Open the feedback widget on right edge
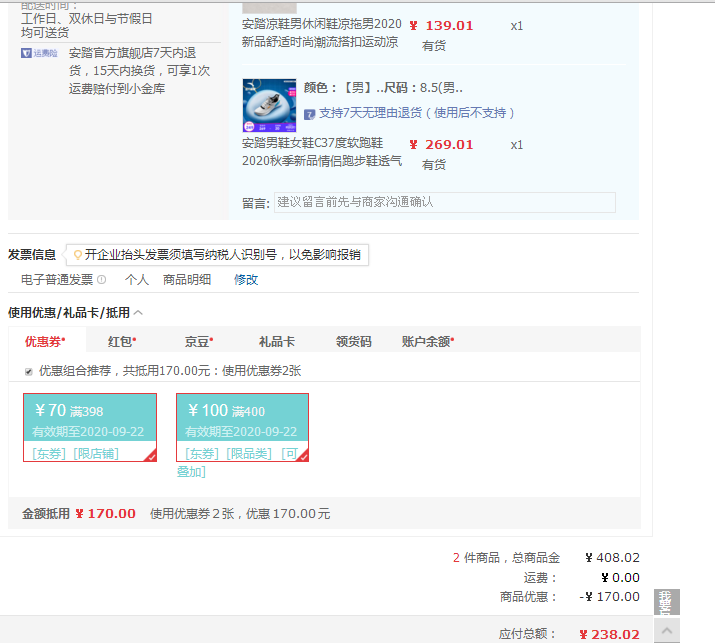 pos(667,602)
